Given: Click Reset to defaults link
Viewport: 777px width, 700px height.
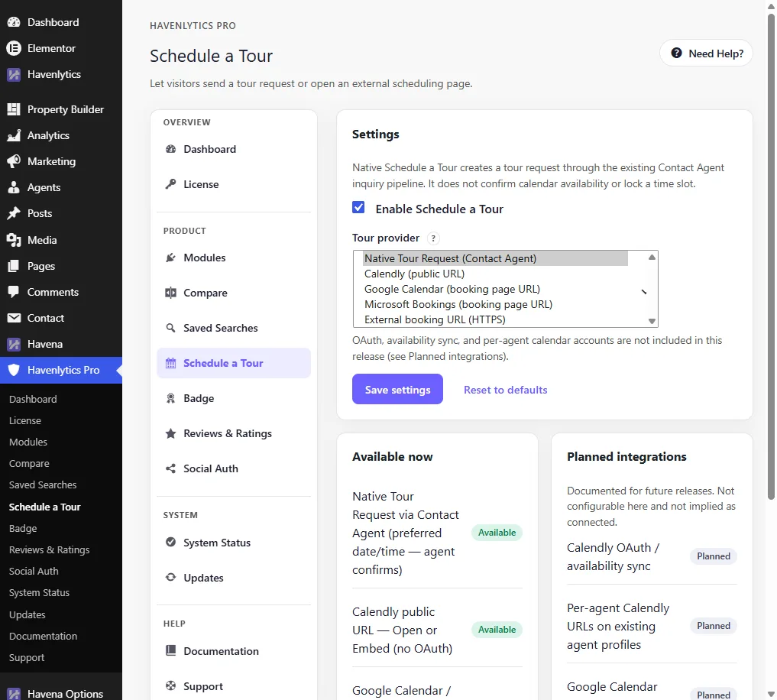Looking at the screenshot, I should click(506, 390).
